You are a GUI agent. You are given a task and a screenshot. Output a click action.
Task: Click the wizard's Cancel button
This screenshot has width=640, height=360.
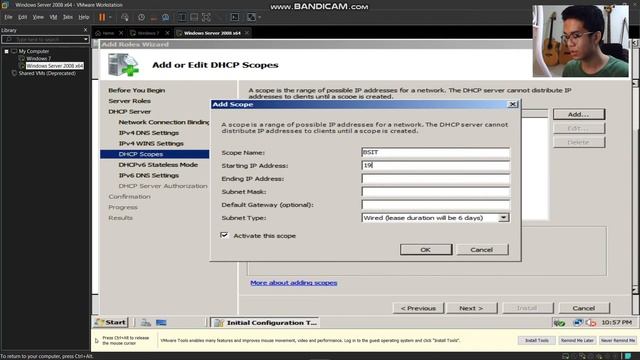pos(584,308)
